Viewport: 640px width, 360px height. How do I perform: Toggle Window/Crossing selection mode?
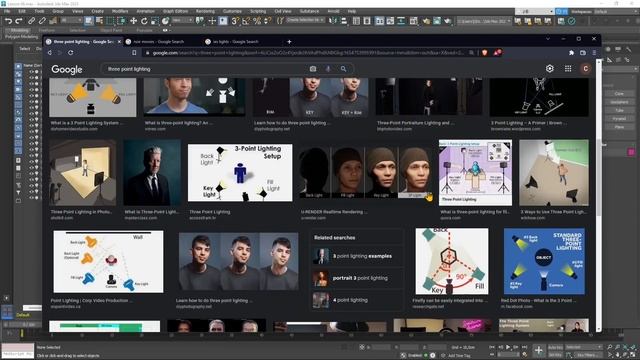pos(121,21)
